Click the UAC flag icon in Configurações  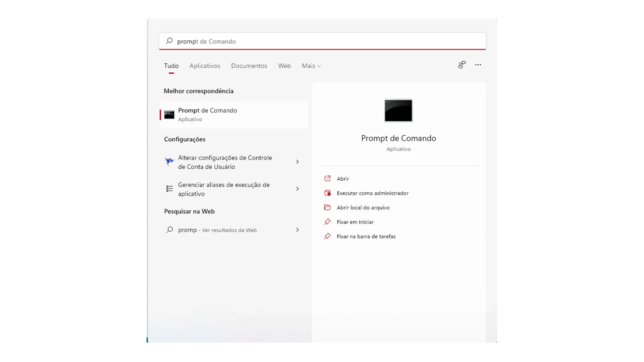169,162
